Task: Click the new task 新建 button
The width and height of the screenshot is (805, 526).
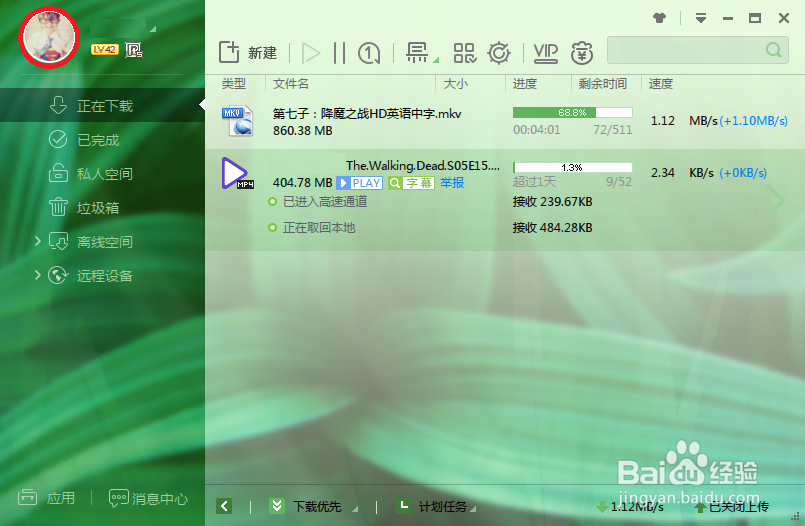Action: tap(248, 52)
